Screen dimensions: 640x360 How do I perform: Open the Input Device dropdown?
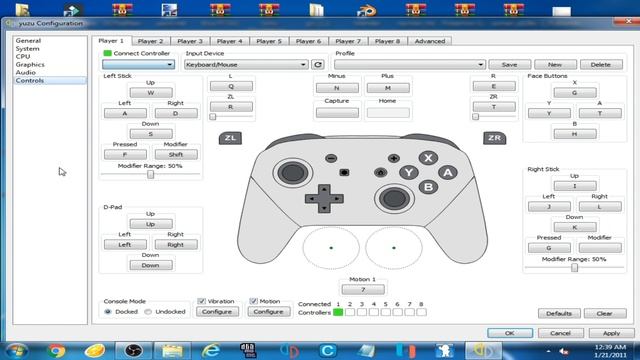pos(246,64)
